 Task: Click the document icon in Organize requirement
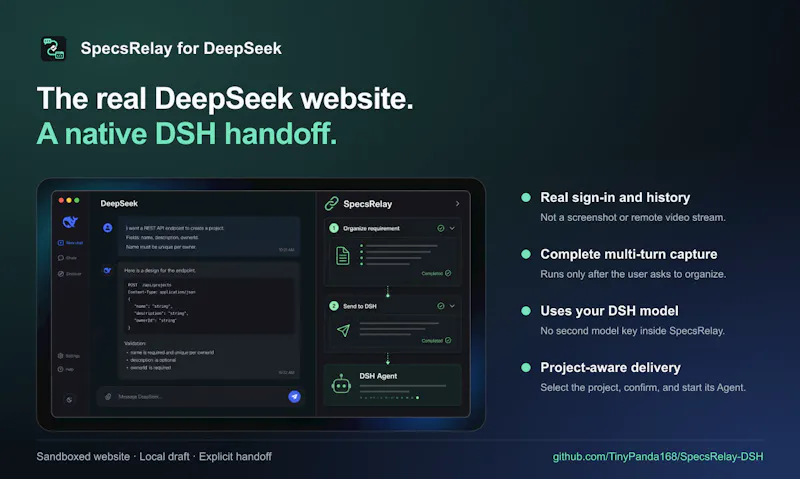pos(343,255)
